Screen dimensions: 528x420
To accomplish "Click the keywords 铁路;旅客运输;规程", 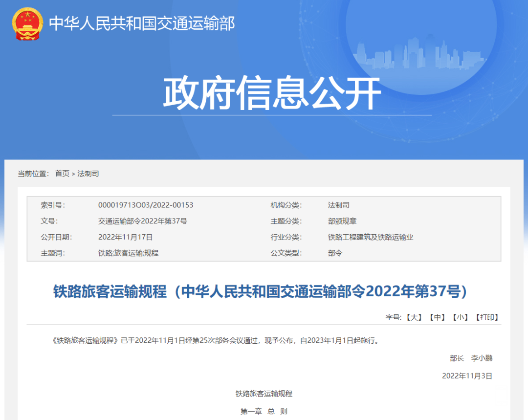I will 128,253.
